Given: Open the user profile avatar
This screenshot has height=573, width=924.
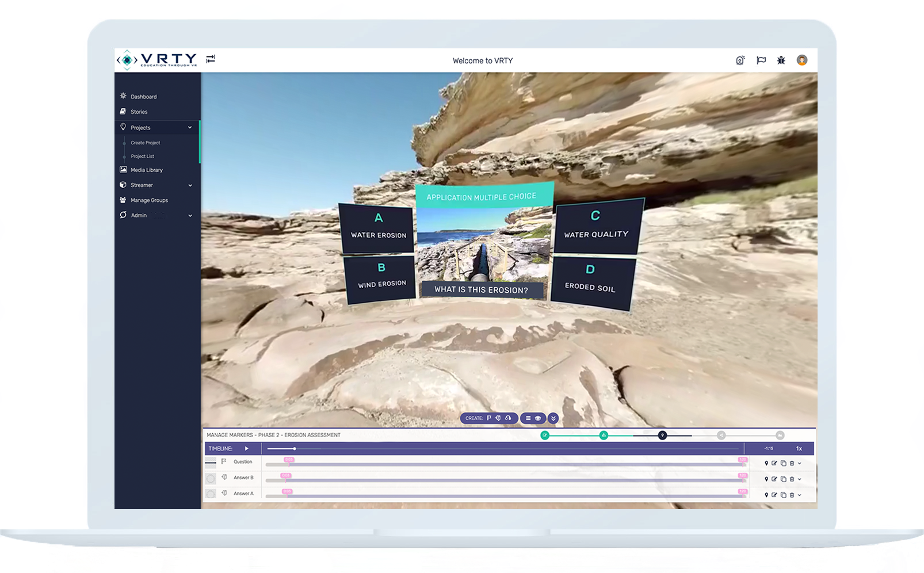Looking at the screenshot, I should click(801, 60).
